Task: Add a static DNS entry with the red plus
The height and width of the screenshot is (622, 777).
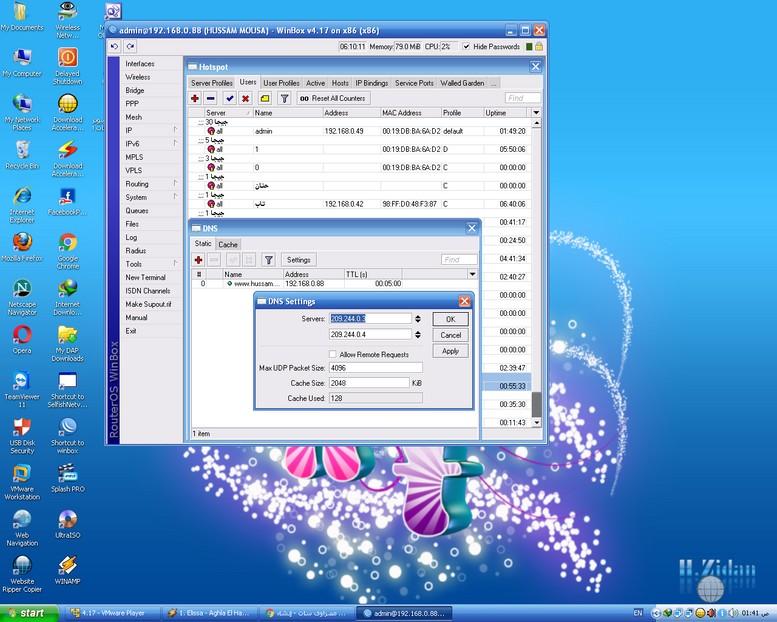Action: point(199,260)
